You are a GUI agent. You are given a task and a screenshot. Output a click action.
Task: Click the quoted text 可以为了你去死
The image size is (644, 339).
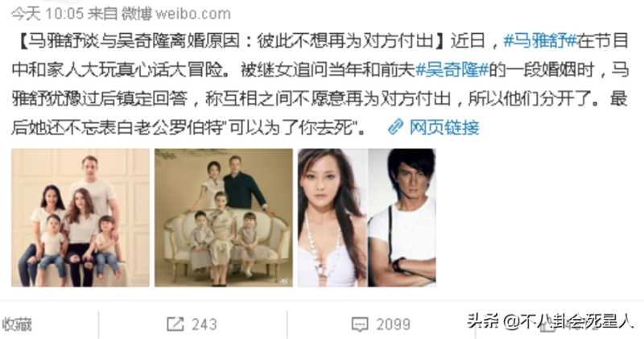294,127
